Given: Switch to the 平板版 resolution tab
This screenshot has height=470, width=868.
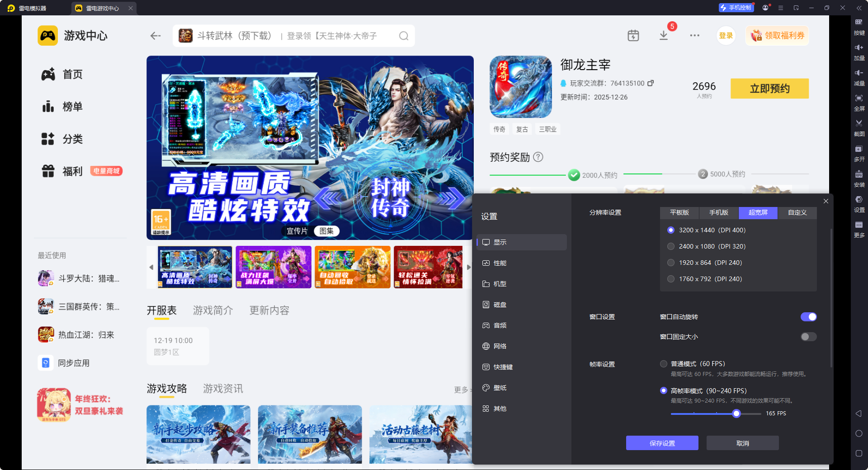Looking at the screenshot, I should pyautogui.click(x=679, y=212).
